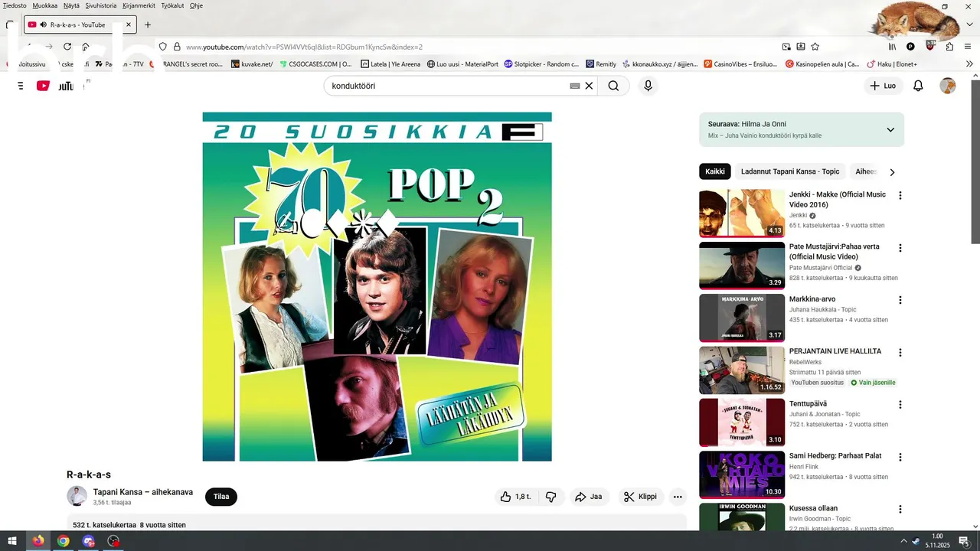The height and width of the screenshot is (551, 980).
Task: View site connection padlock info
Action: click(x=177, y=47)
